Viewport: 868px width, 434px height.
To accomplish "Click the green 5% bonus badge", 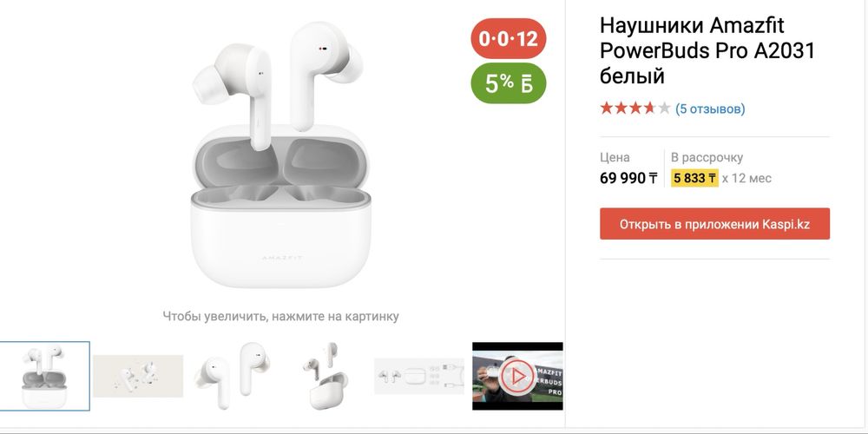I will (508, 83).
